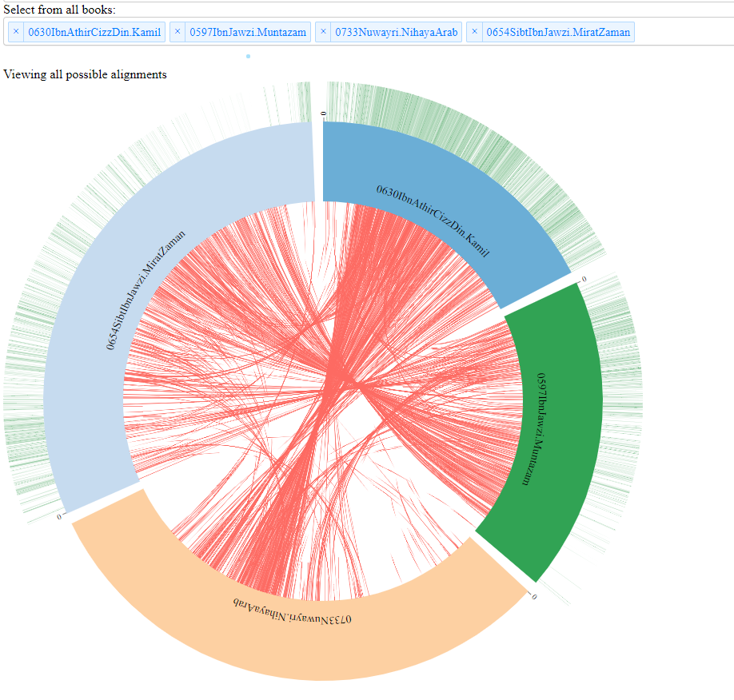Click the 0 tick marker on the Kamil arc

322,113
